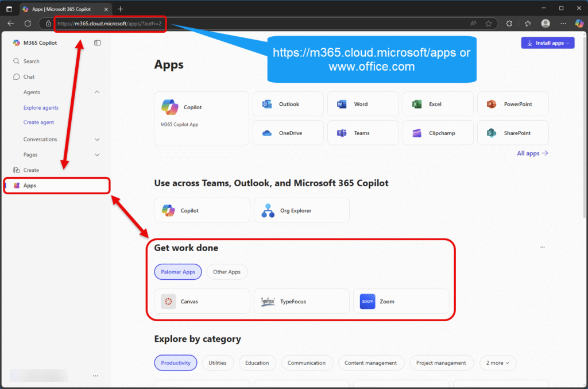Open Search in the sidebar
The height and width of the screenshot is (389, 588).
[x=31, y=61]
